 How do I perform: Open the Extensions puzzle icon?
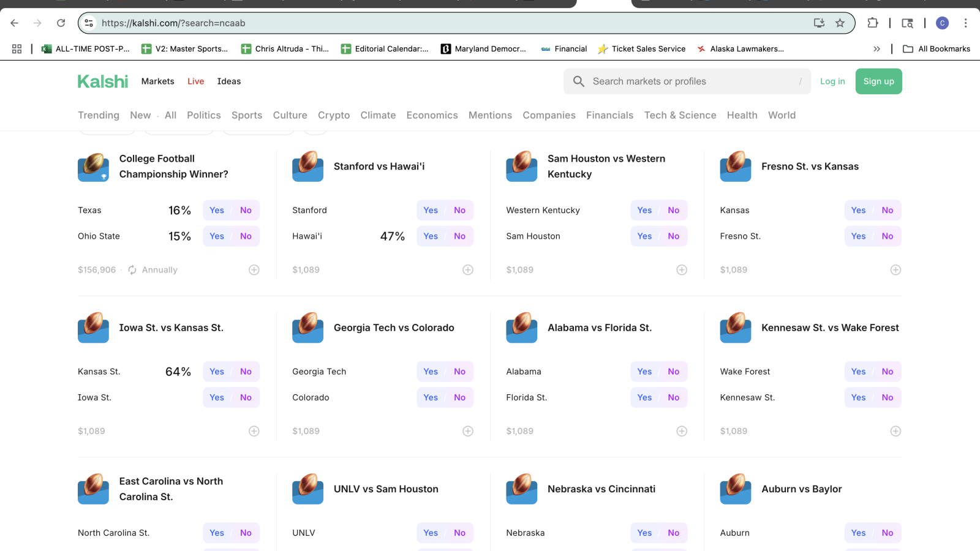click(x=873, y=23)
